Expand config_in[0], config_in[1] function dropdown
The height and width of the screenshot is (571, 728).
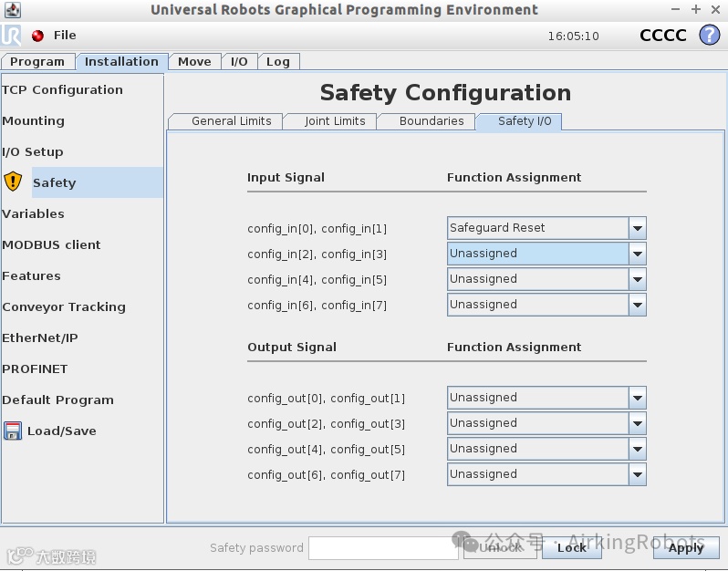coord(638,228)
